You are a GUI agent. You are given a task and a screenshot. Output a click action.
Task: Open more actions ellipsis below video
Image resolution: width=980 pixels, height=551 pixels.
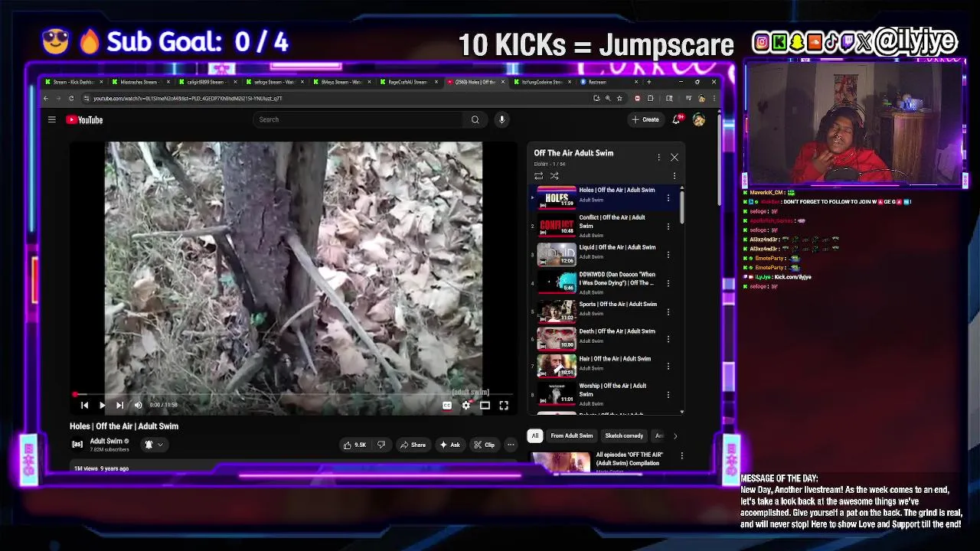tap(511, 445)
